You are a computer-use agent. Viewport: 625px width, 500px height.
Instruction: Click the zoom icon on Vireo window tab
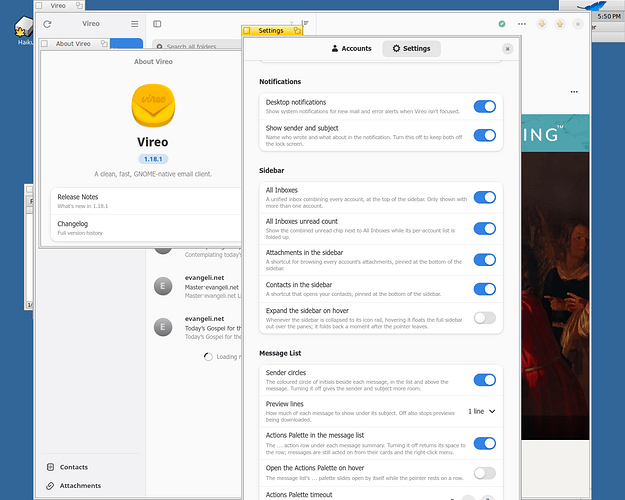79,6
